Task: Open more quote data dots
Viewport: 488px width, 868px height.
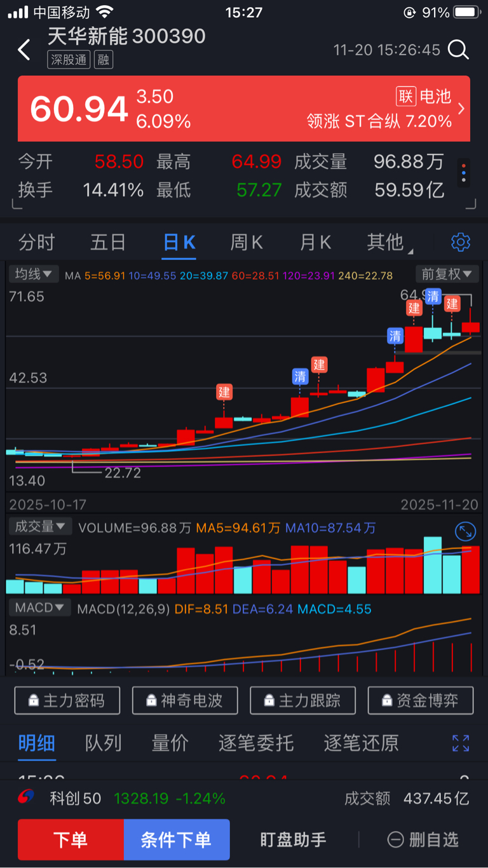Action: tap(464, 172)
